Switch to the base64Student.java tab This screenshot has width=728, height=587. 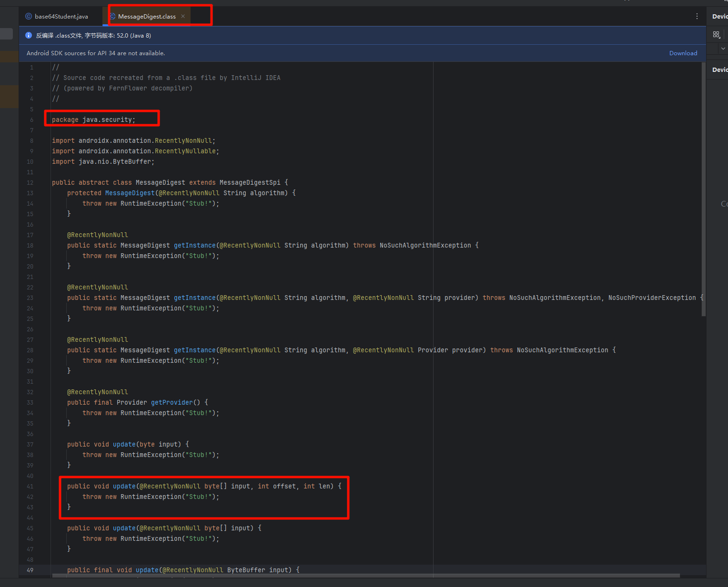click(61, 16)
